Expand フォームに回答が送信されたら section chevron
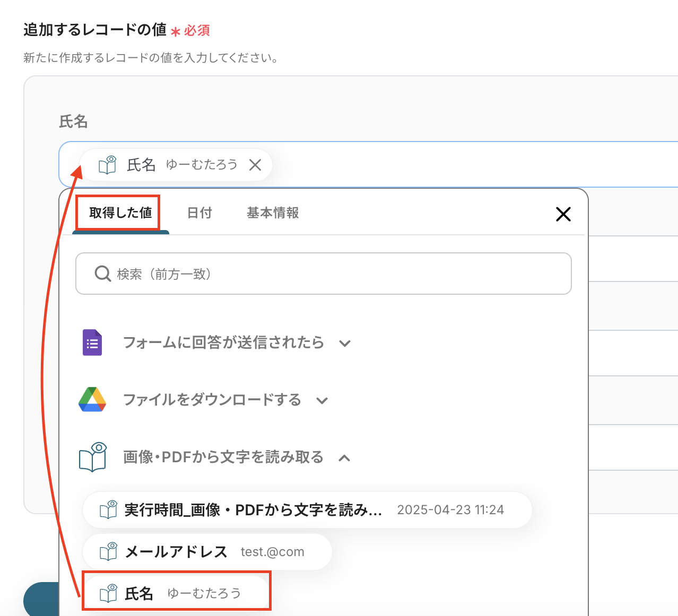The height and width of the screenshot is (616, 678). pos(345,344)
